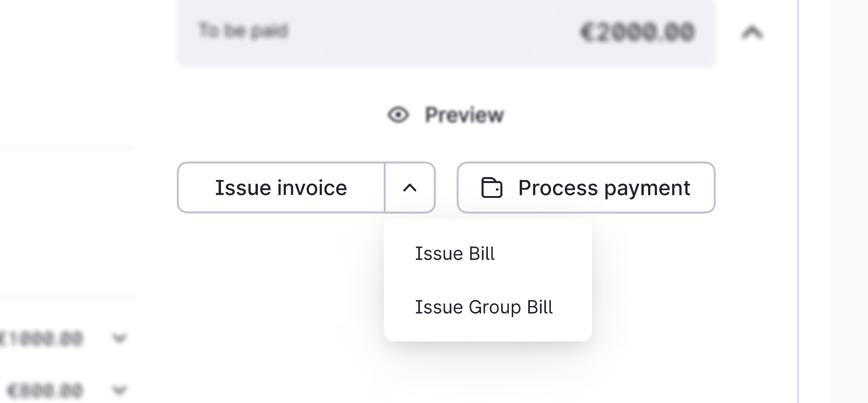Click the wallet icon in Process payment
The image size is (868, 403).
[492, 188]
